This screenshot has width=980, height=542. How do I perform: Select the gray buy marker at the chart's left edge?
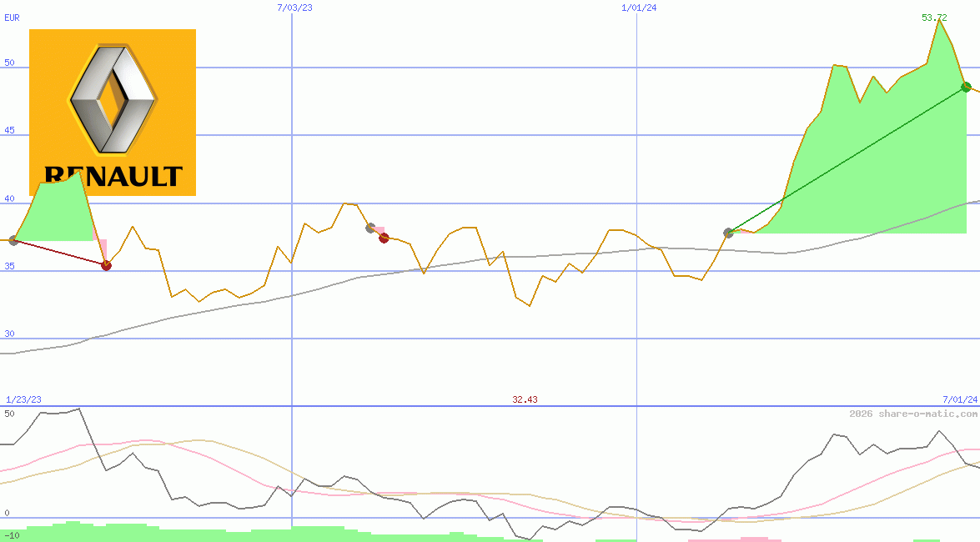pyautogui.click(x=13, y=240)
